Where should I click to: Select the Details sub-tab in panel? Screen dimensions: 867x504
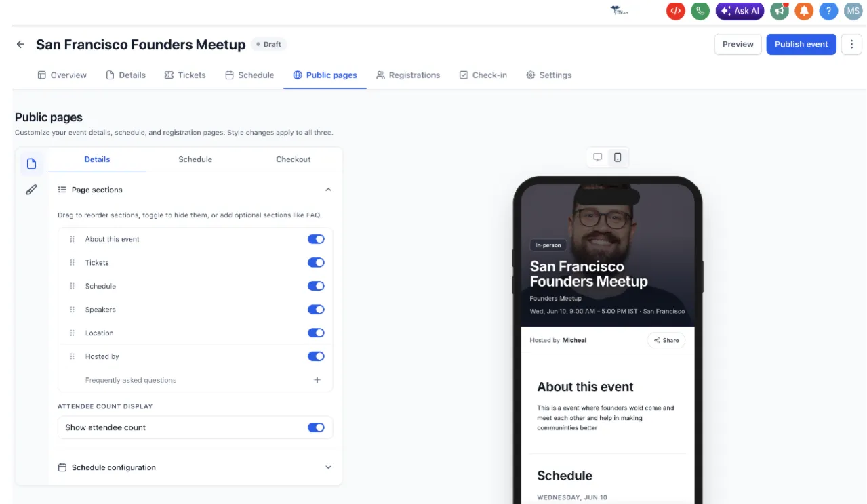coord(97,159)
